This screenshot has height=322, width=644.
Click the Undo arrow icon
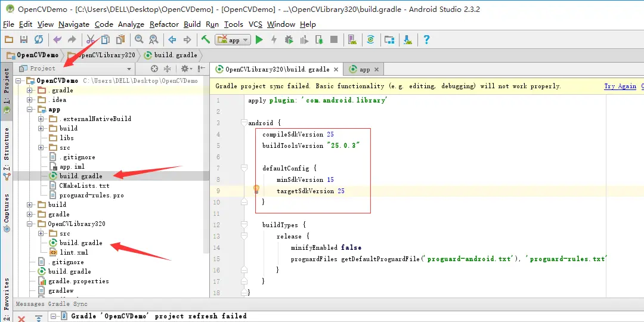(57, 39)
